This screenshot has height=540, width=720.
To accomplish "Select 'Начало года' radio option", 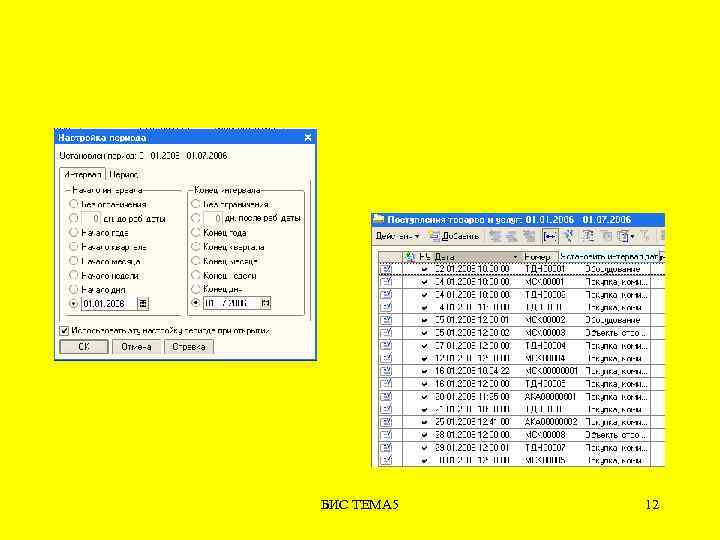I will point(73,232).
